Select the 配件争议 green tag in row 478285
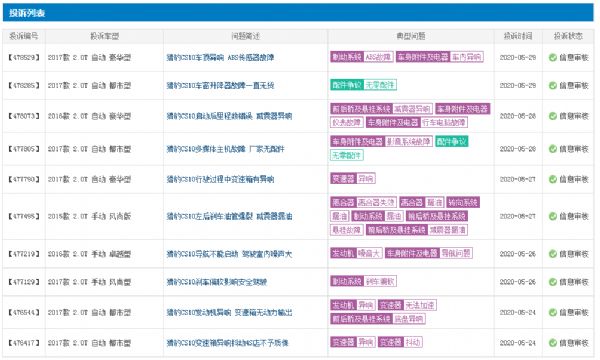 pyautogui.click(x=346, y=85)
